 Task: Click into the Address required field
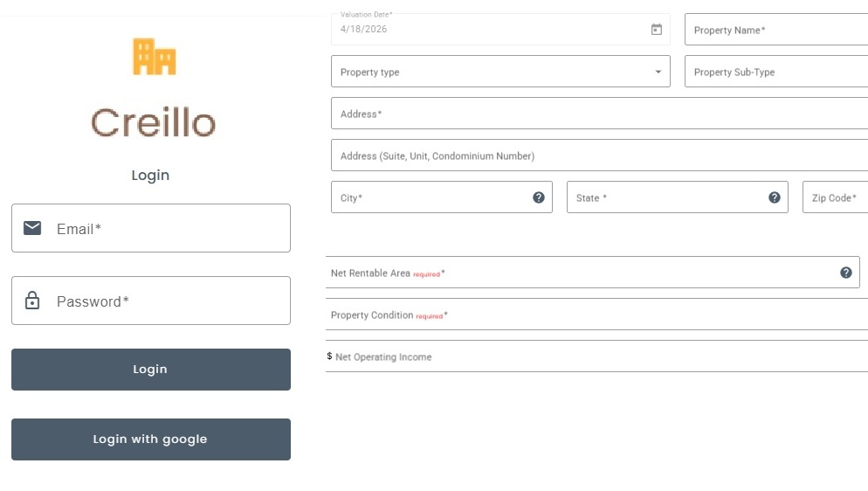pos(599,114)
